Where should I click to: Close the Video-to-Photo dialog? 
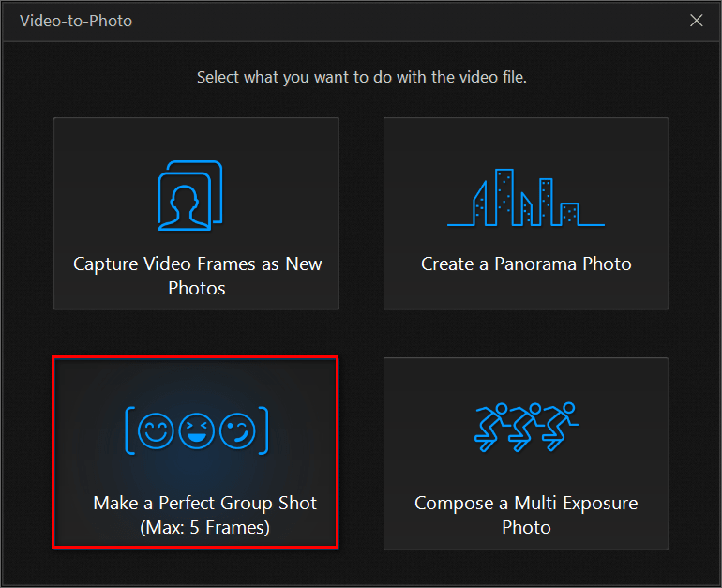point(696,21)
